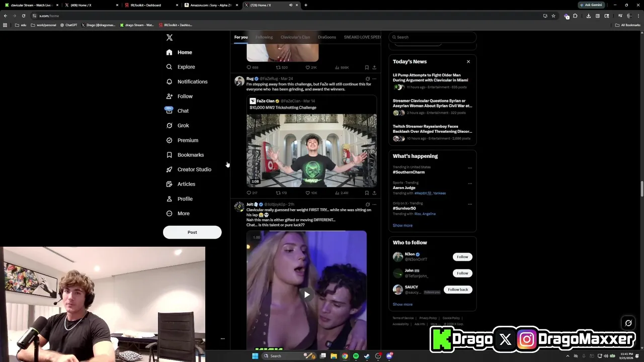This screenshot has width=644, height=362.
Task: View analytics of Rug's post (2.4M)
Action: 342,193
